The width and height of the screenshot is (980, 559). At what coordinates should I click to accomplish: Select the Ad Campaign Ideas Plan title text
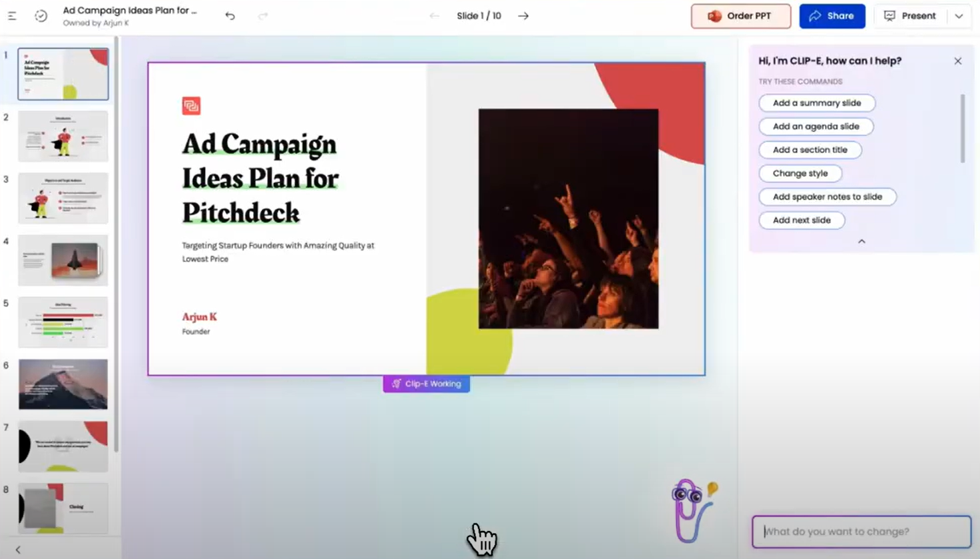(260, 178)
